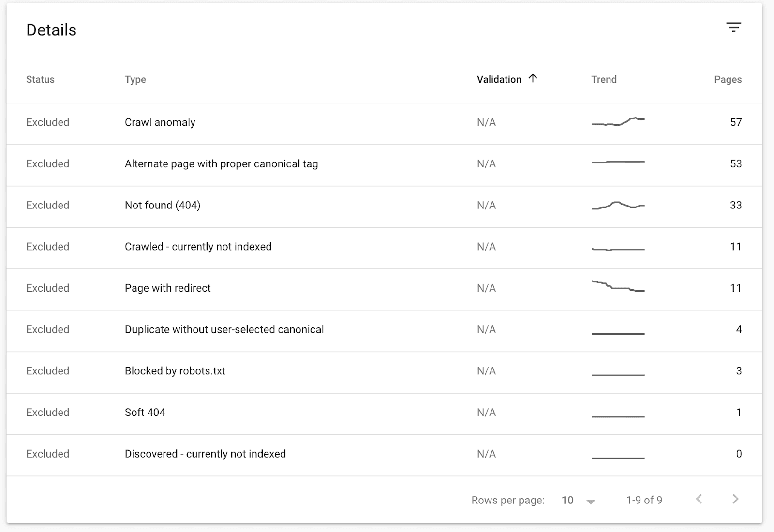Click the Not found (404) trend sparkline
The image size is (774, 532).
[618, 205]
